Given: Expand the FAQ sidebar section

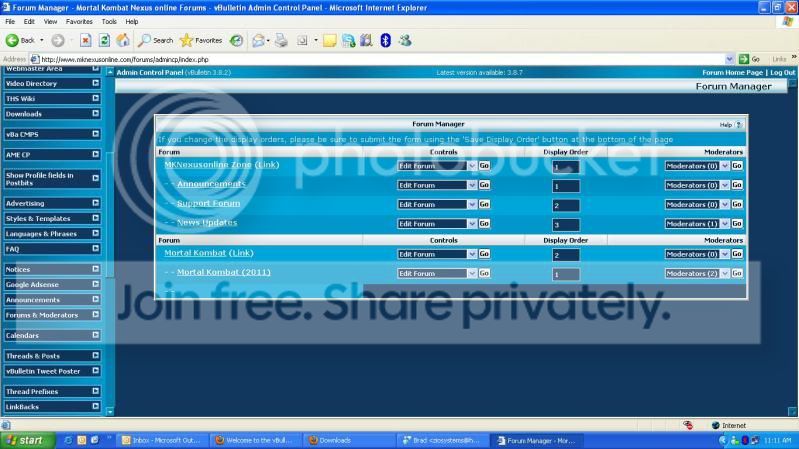Looking at the screenshot, I should tap(95, 249).
